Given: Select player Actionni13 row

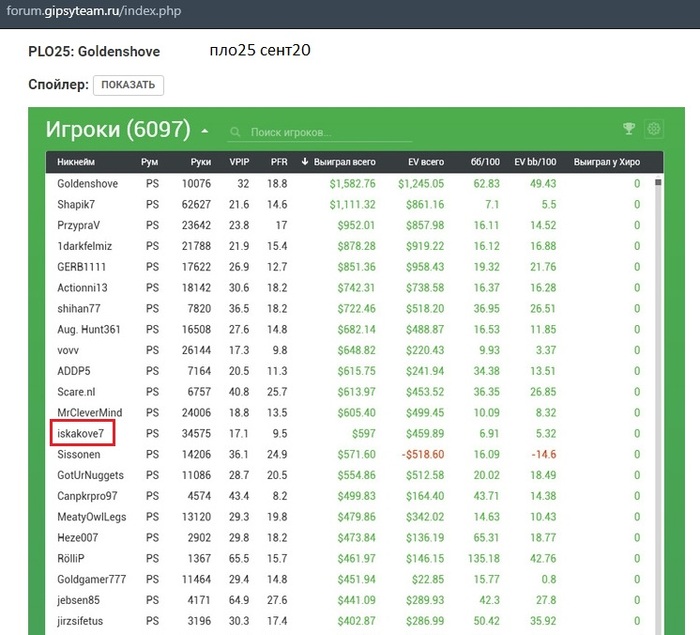Looking at the screenshot, I should 349,288.
